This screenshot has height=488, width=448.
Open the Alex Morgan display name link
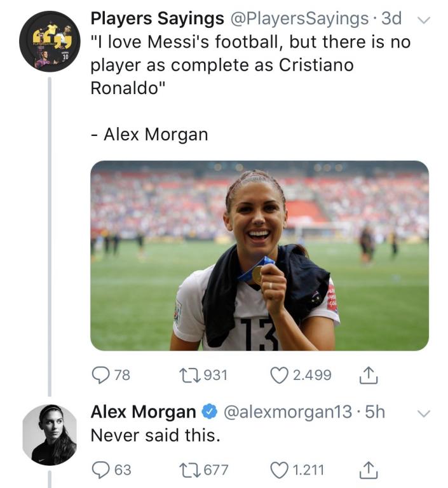(143, 412)
